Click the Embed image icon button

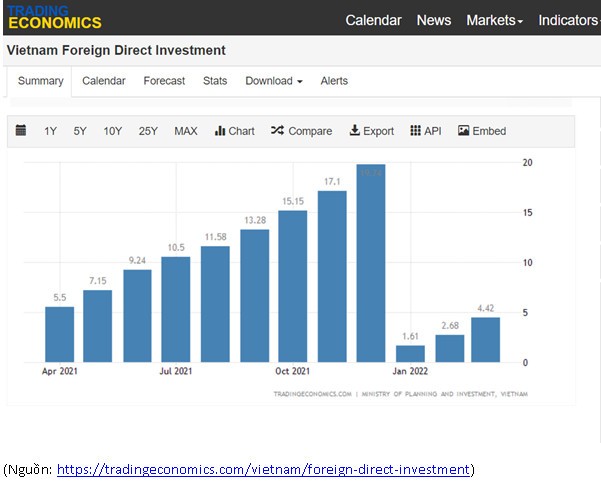pyautogui.click(x=482, y=131)
